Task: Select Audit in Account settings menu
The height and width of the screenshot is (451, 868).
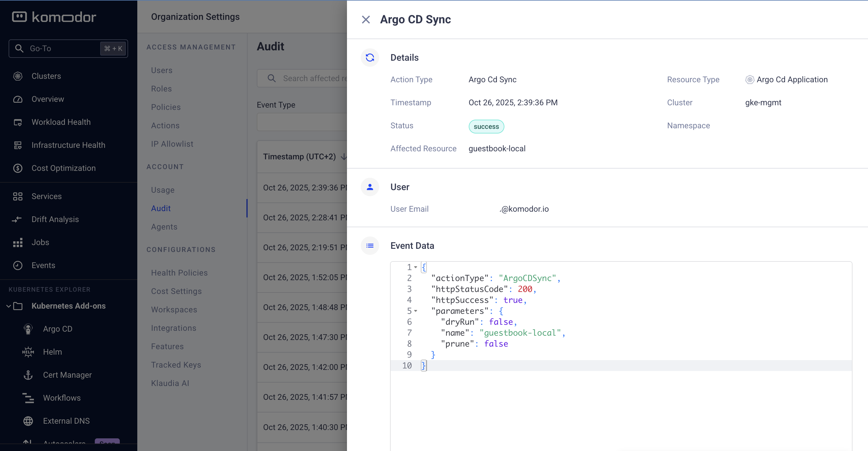Action: (x=161, y=209)
